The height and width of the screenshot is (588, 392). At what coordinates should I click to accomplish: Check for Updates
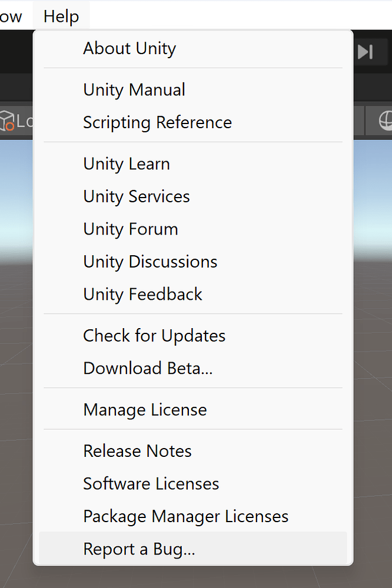coord(154,335)
